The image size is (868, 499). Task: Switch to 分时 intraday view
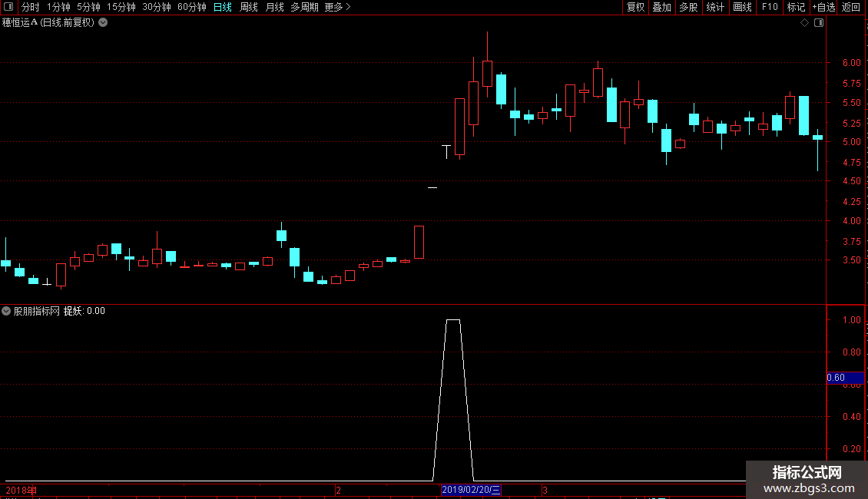(x=31, y=7)
